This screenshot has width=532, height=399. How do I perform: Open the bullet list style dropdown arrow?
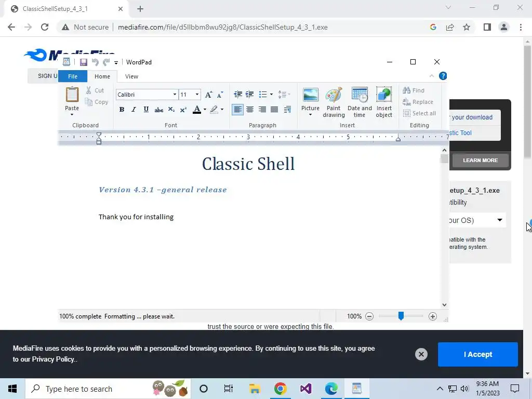[x=271, y=95]
